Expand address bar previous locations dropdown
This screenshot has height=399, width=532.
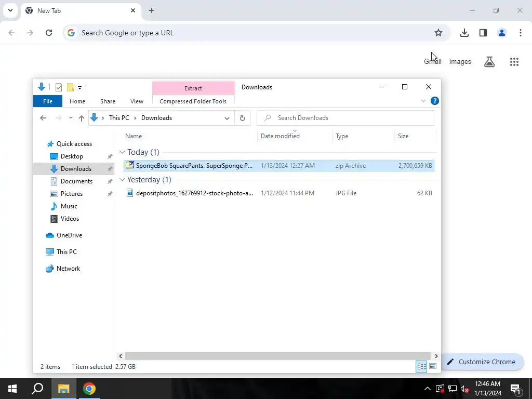coord(227,118)
